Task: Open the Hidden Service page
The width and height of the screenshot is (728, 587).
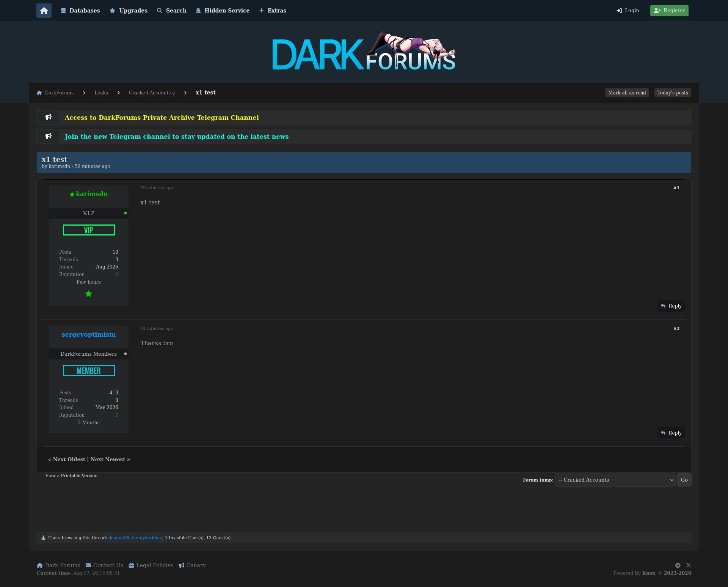Action: tap(223, 11)
